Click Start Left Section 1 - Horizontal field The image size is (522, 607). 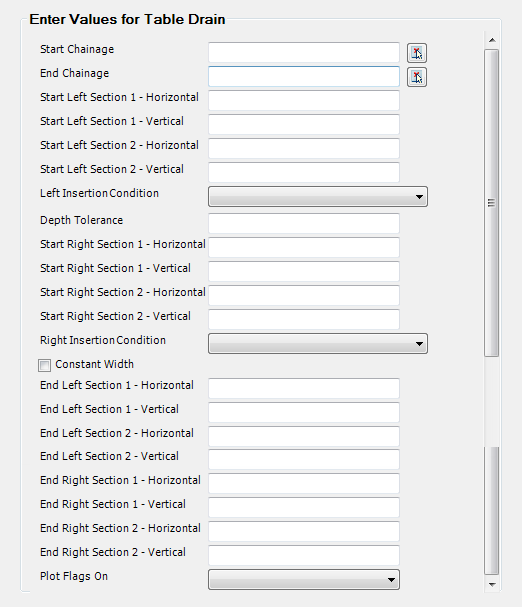pyautogui.click(x=304, y=101)
